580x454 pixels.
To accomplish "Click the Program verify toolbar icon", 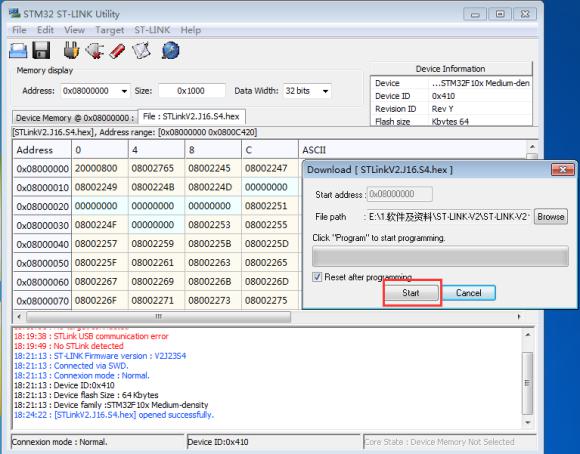I will [141, 51].
